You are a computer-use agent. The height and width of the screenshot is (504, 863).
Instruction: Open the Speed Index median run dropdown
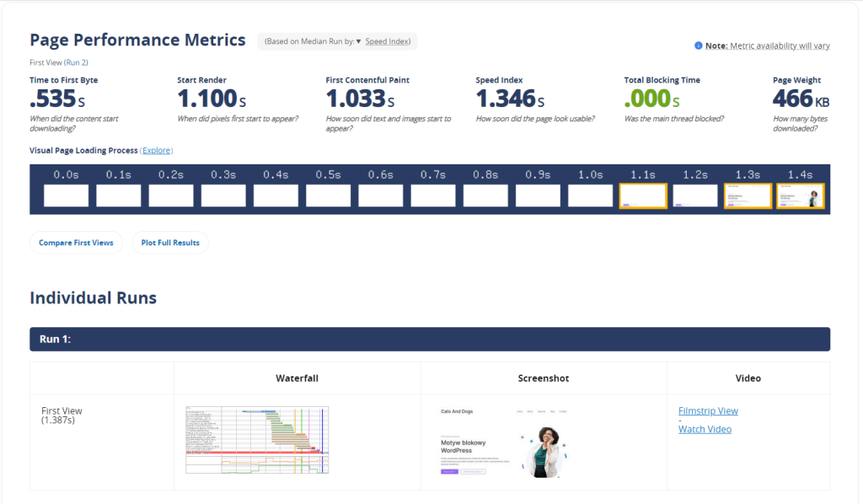[x=388, y=41]
